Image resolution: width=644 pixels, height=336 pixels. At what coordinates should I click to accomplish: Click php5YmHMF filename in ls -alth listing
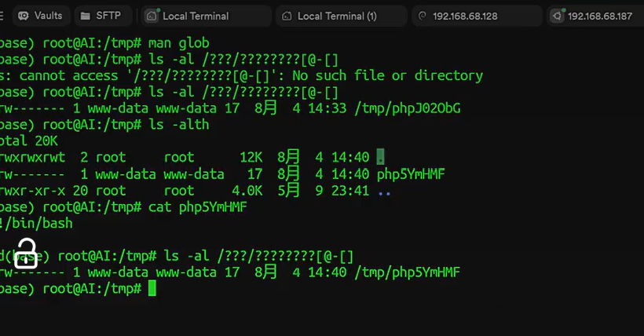(411, 174)
